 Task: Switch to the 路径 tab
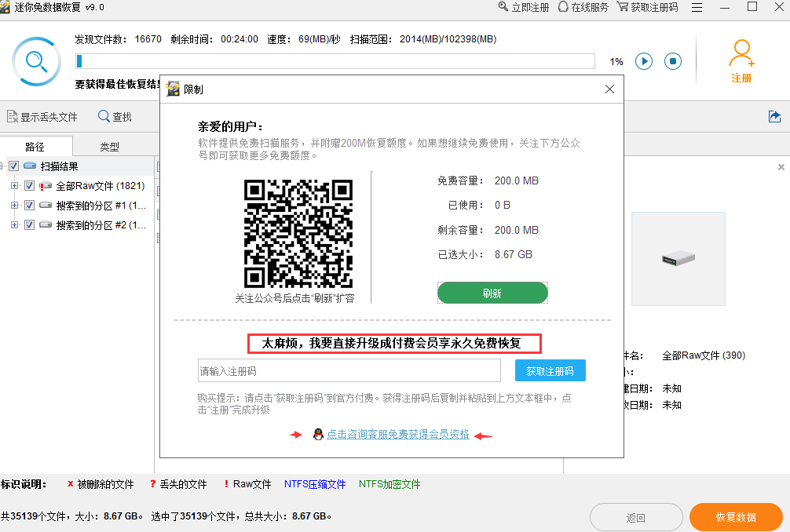tap(35, 147)
